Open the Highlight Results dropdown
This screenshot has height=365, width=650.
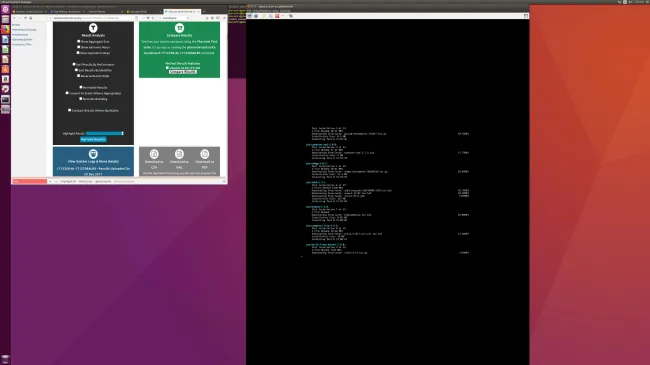click(x=105, y=134)
